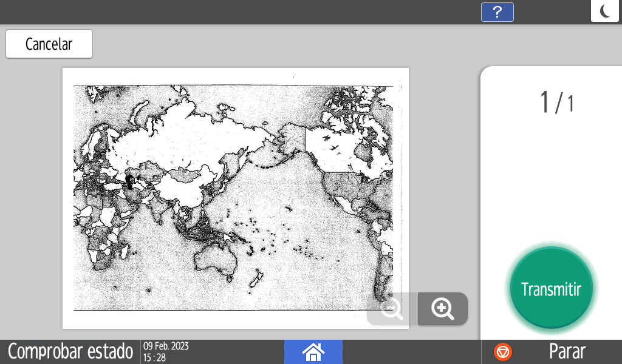Click the red stop icon beside Parar

coord(503,352)
